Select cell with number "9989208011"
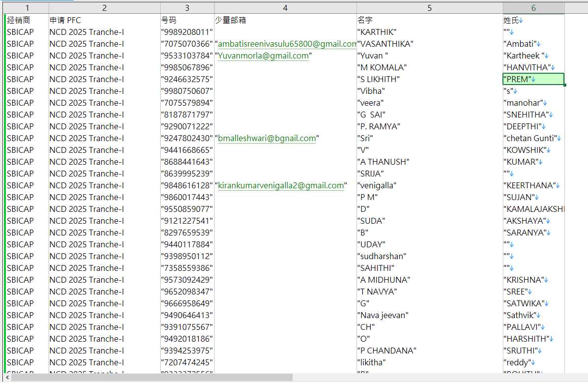Screen dimensions: 588x383 [x=187, y=32]
